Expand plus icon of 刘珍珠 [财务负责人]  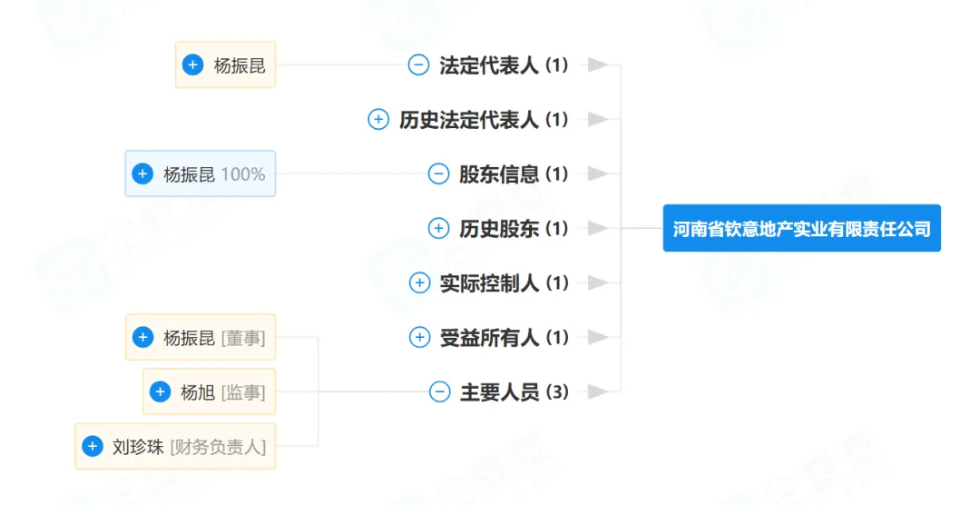(x=92, y=446)
